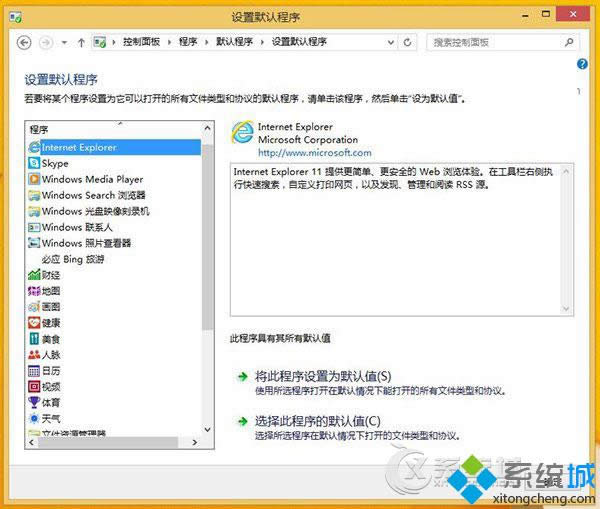Click the program list horizontal scrollbar thumb
Viewport: 600px width, 509px height.
[108, 442]
